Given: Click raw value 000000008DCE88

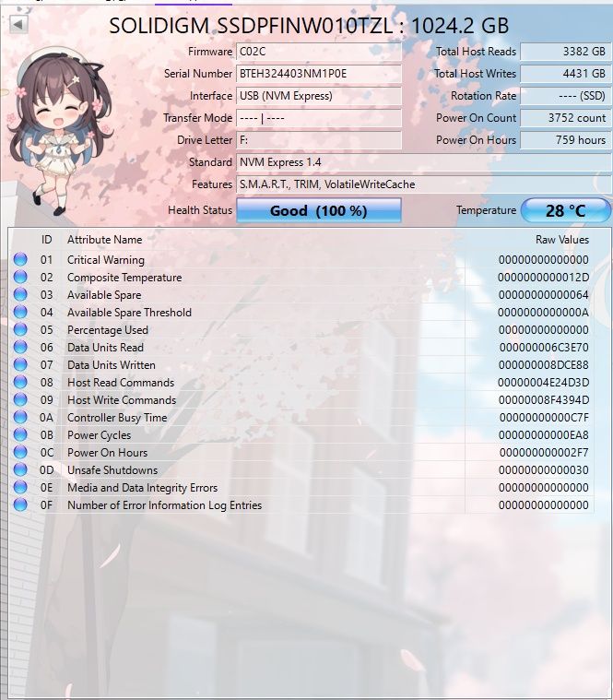Looking at the screenshot, I should coord(543,364).
